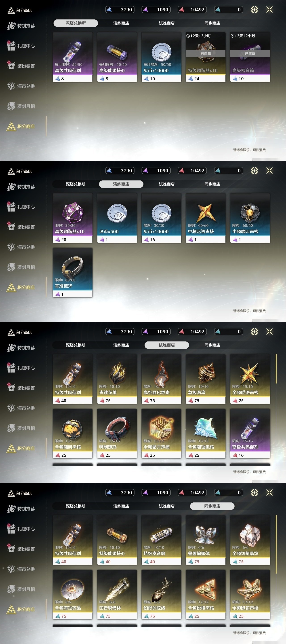Image resolution: width=286 pixels, height=644 pixels.
Task: Open the sold-out 高级密音筒 item card
Action: [x=250, y=57]
